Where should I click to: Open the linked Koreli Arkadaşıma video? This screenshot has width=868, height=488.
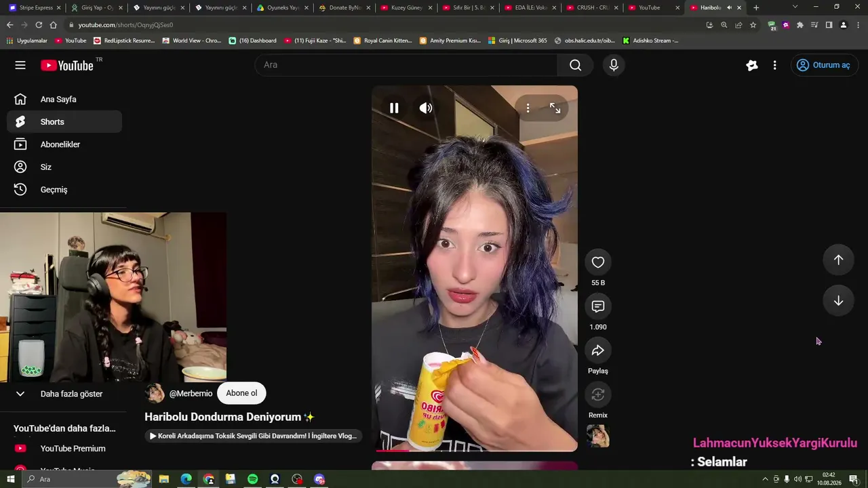pos(253,436)
